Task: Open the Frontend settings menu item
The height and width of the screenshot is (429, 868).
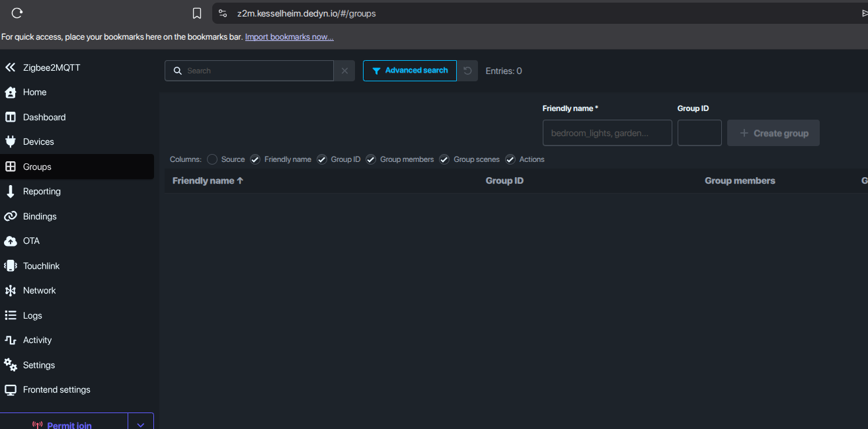Action: coord(77,390)
